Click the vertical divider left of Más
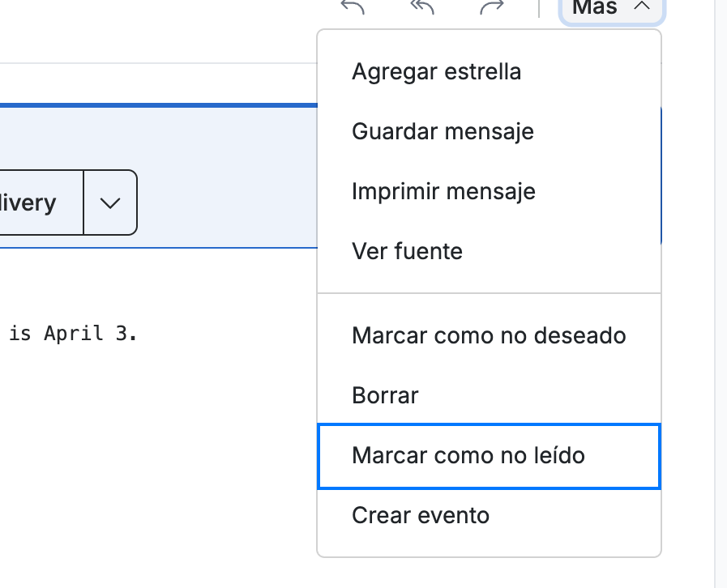The image size is (727, 588). [x=539, y=7]
